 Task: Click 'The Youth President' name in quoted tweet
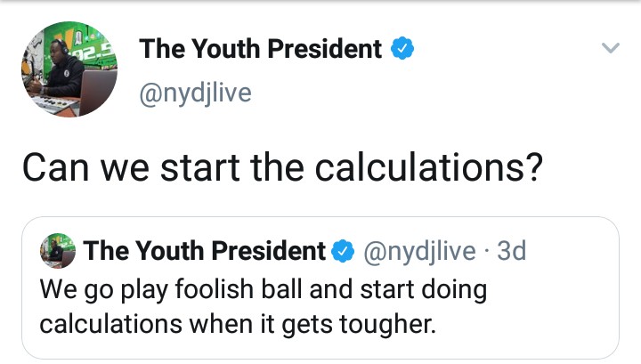coord(204,250)
